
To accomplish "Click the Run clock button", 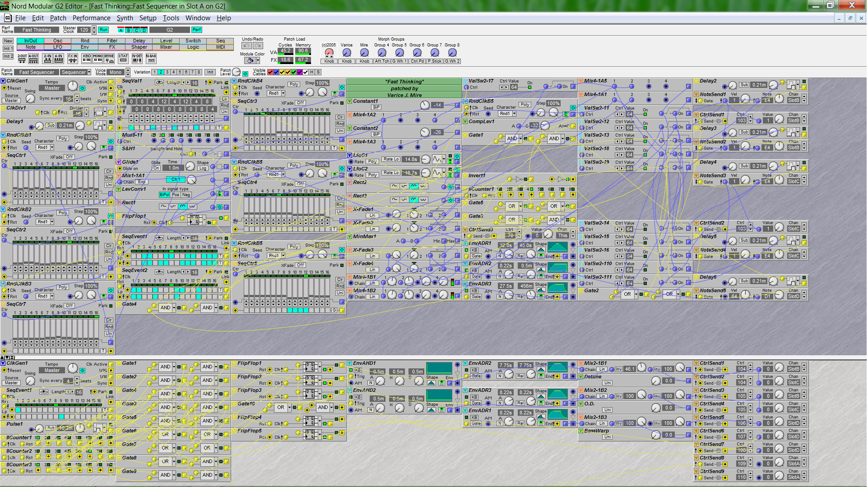I will [x=103, y=30].
